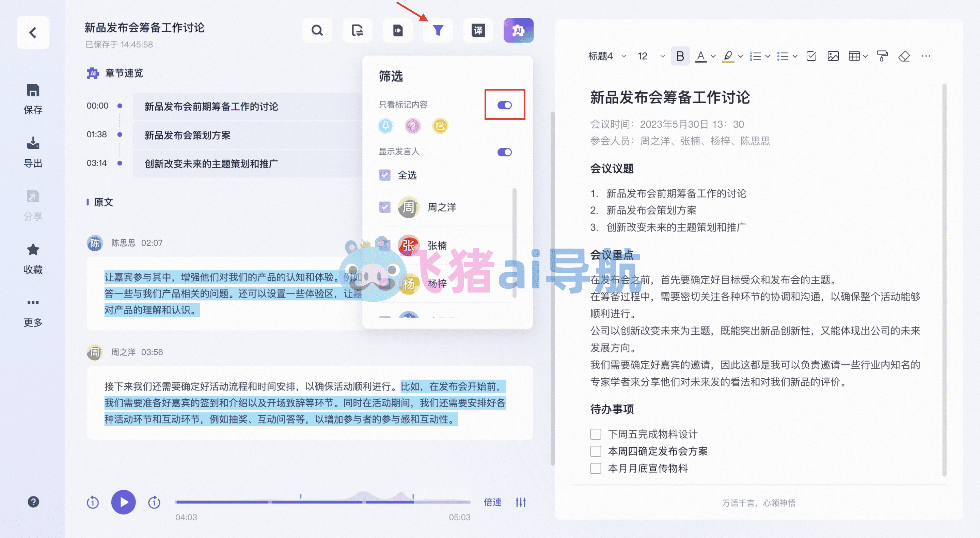Click the eraser clear format icon

click(904, 56)
